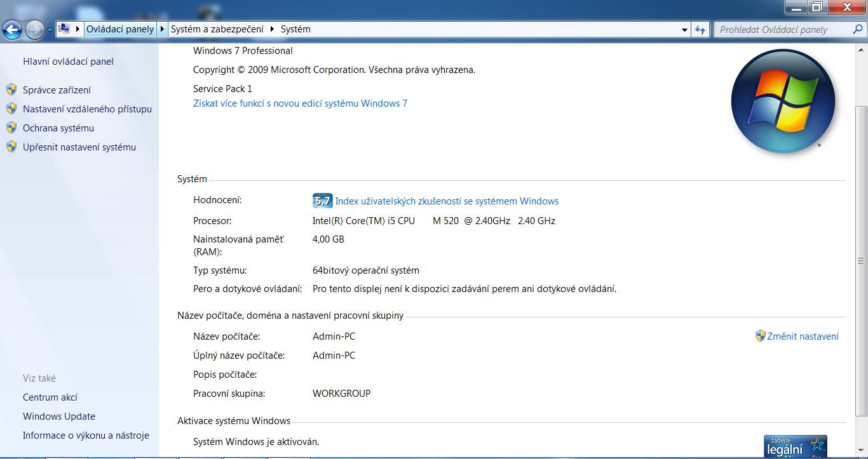Select Systém a zabezpečení breadcrumb
Image resolution: width=868 pixels, height=459 pixels.
click(x=217, y=29)
